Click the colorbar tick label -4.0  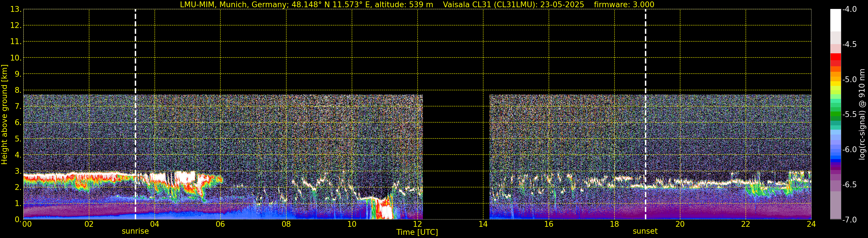coord(849,9)
